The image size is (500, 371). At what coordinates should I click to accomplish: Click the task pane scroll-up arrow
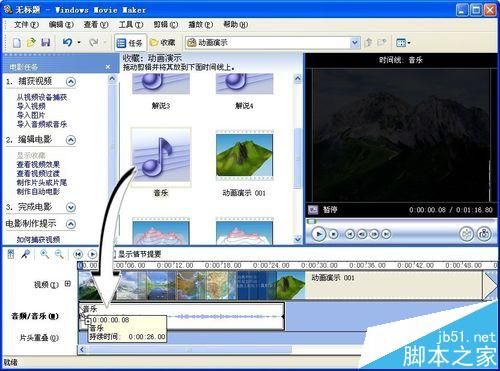[x=112, y=79]
